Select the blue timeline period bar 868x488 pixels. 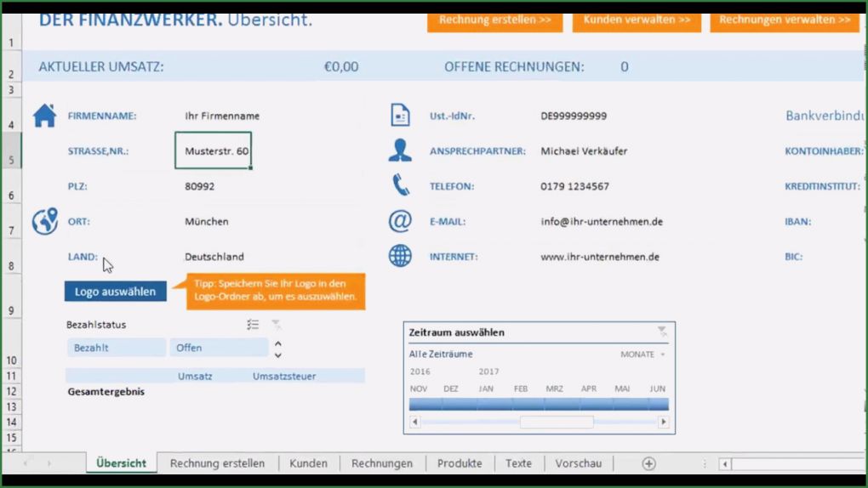pos(539,405)
